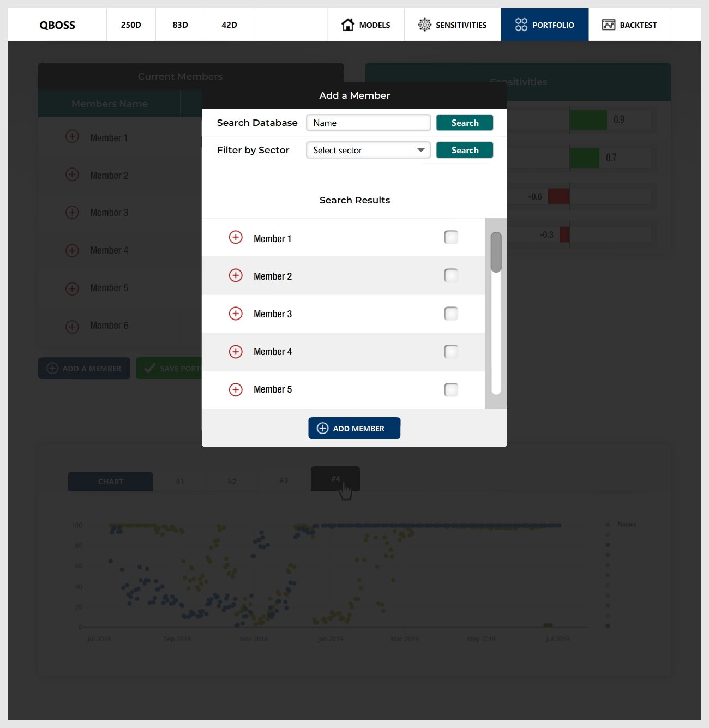Click the ADD MEMBER button in the dialog
Image resolution: width=709 pixels, height=728 pixels.
click(354, 428)
